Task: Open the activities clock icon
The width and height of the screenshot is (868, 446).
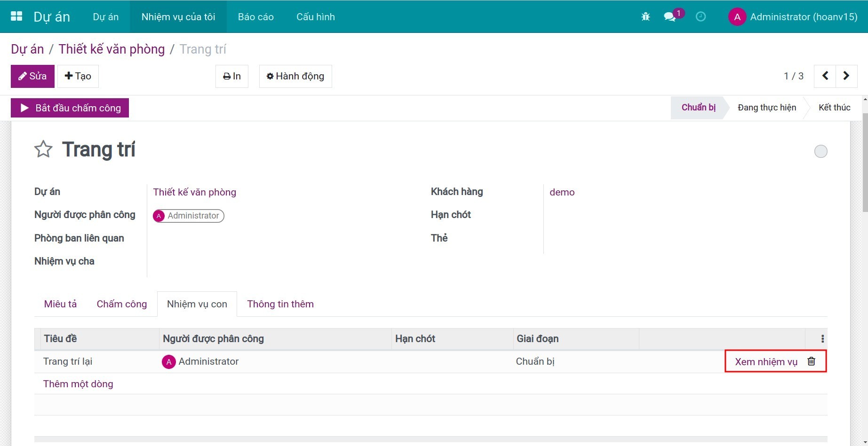Action: [x=701, y=17]
